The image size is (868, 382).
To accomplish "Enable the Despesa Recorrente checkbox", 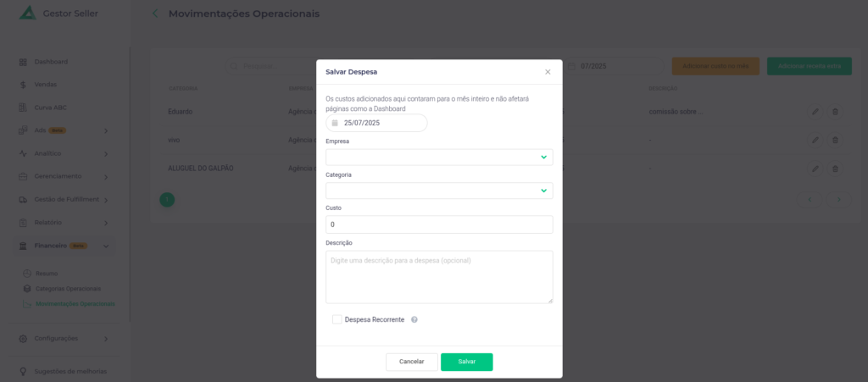I will pyautogui.click(x=337, y=319).
